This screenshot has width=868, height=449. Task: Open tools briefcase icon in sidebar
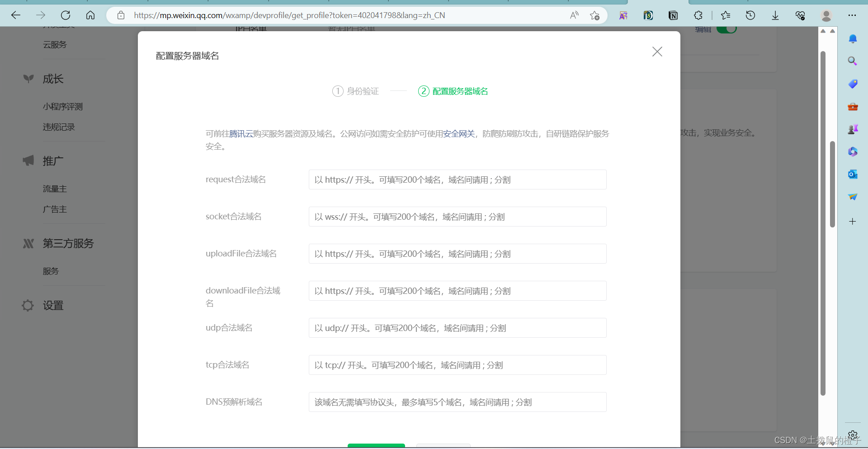click(x=853, y=107)
